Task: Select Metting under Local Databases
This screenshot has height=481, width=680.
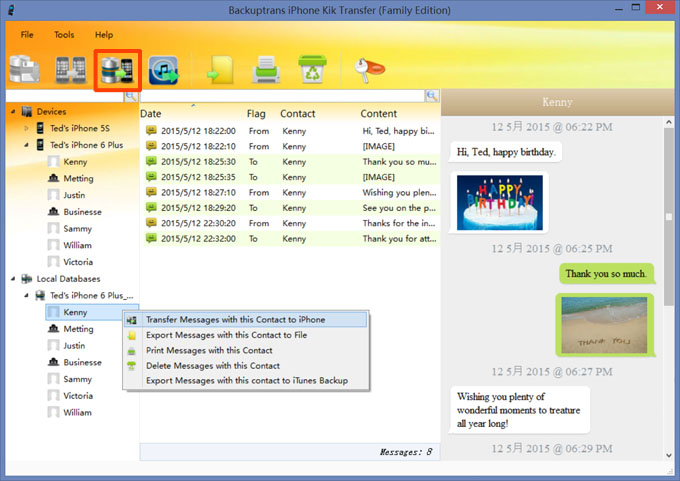Action: point(78,329)
